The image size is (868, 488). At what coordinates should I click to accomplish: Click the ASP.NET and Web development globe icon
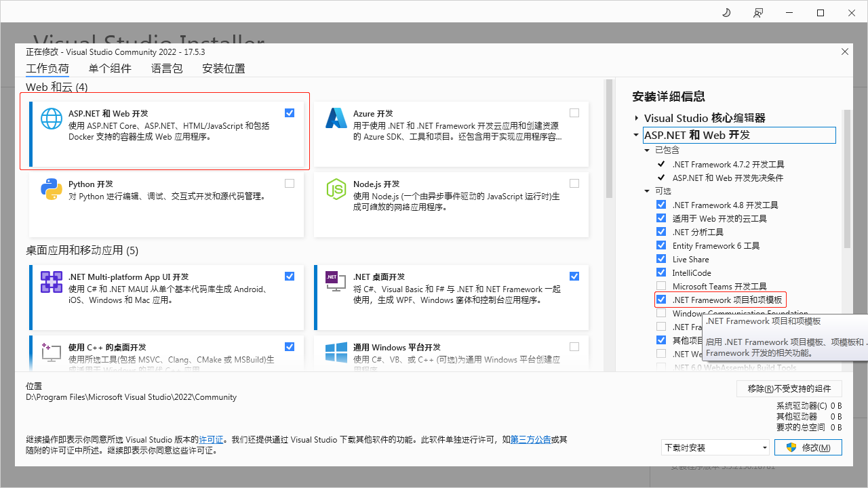click(52, 118)
